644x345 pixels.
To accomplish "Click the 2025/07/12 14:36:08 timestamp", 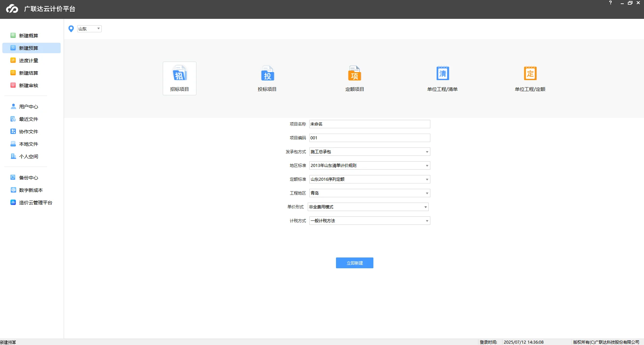I will (x=523, y=342).
